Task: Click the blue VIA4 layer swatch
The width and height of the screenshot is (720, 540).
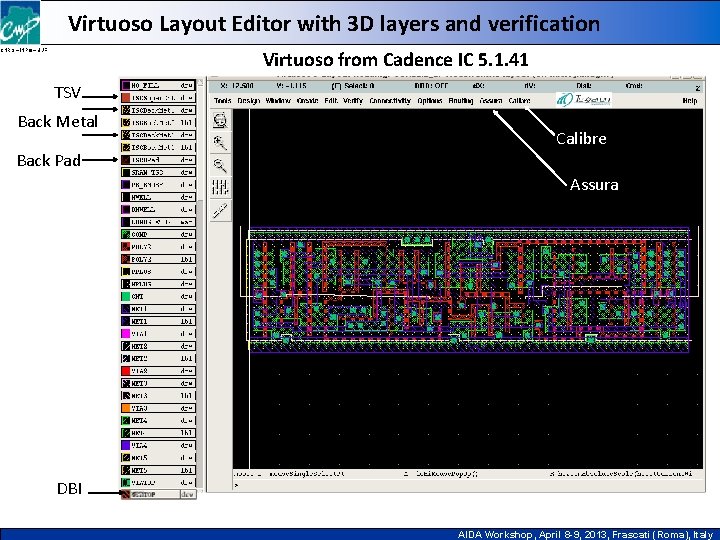Action: coord(125,445)
